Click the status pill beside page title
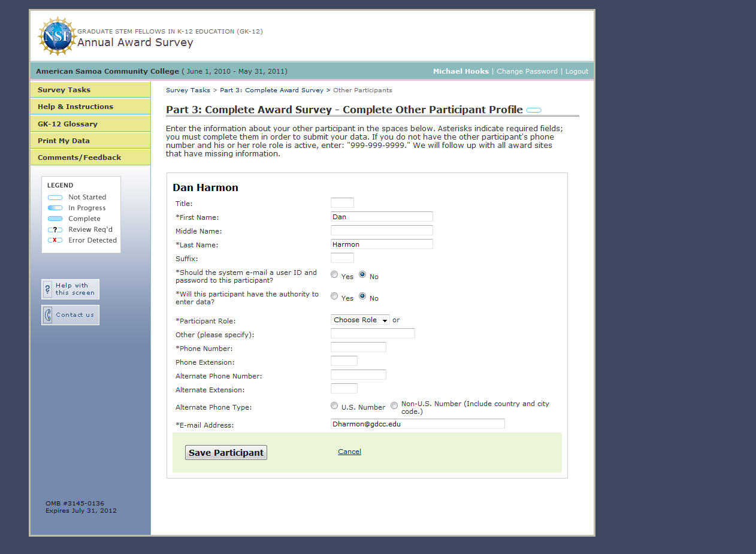756x554 pixels. coord(534,110)
